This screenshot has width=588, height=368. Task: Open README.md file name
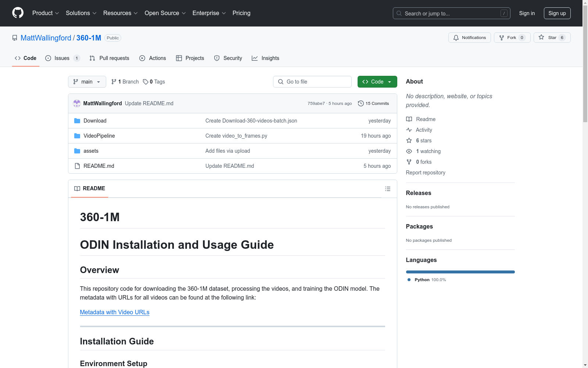click(99, 166)
